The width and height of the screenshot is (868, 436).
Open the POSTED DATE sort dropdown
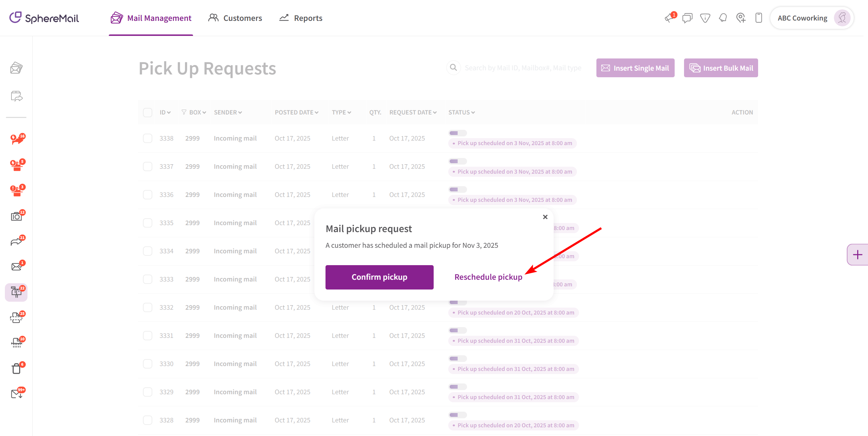(296, 112)
